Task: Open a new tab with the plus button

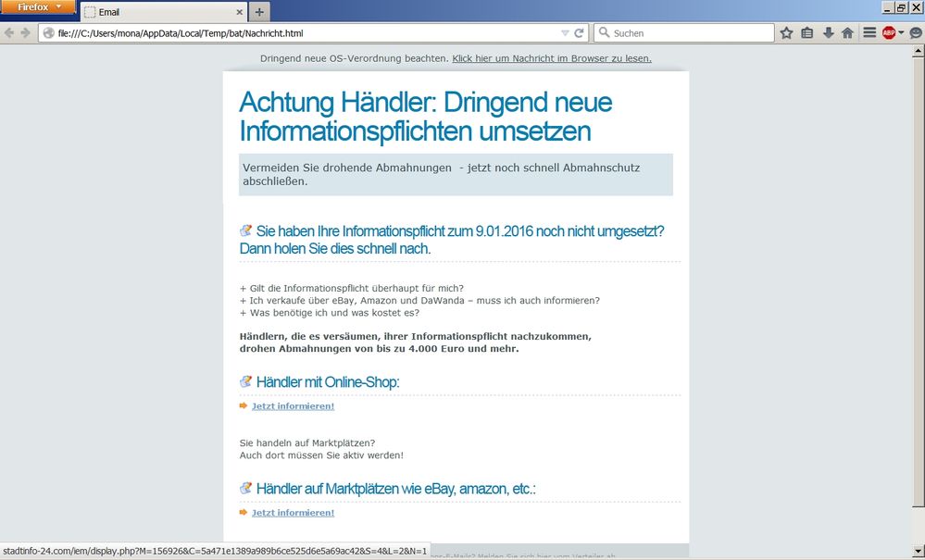Action: tap(257, 12)
